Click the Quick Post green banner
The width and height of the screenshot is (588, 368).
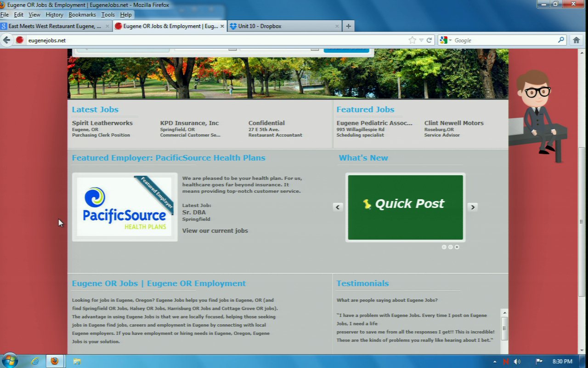tap(405, 207)
